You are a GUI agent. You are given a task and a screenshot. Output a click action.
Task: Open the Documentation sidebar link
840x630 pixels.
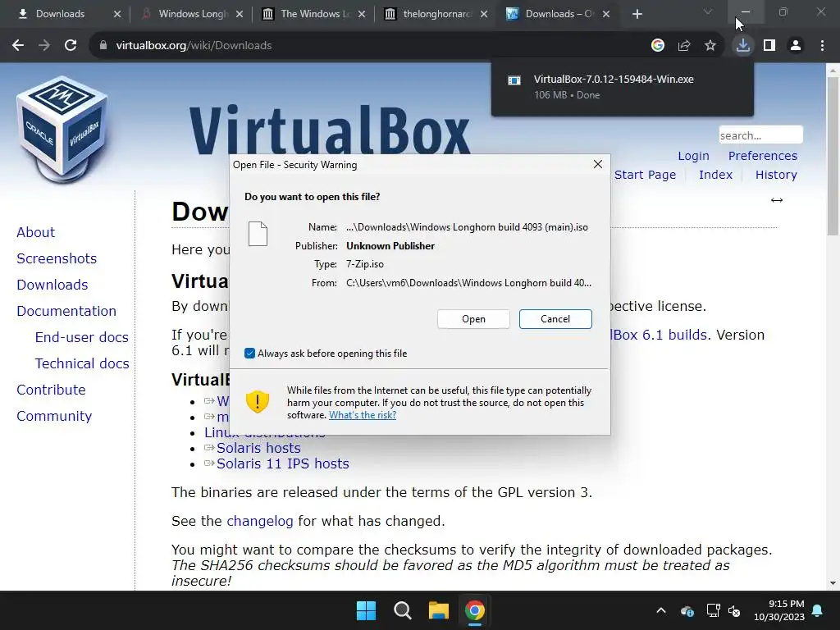click(66, 311)
